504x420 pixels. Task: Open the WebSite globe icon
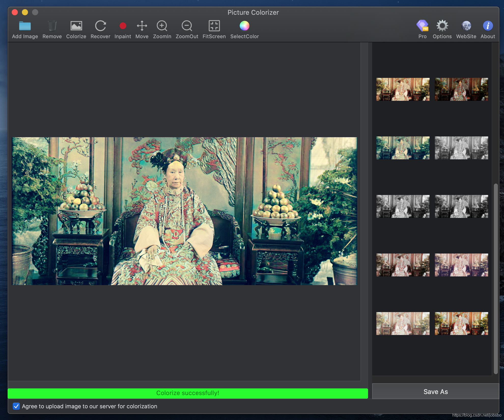point(466,26)
